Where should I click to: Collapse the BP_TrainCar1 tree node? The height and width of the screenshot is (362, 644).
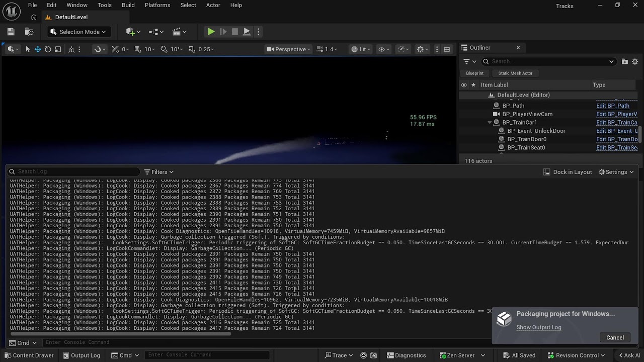coord(490,123)
